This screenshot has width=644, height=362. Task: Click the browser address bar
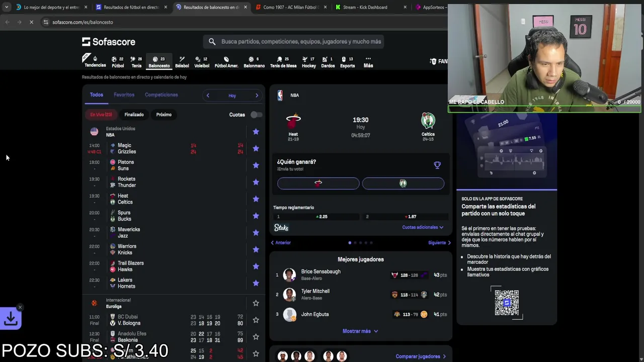(242, 22)
